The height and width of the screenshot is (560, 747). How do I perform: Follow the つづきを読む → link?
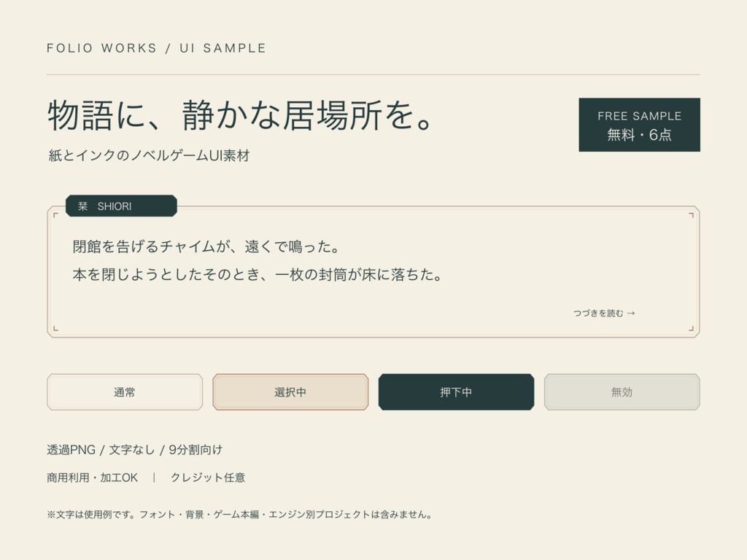(x=604, y=313)
